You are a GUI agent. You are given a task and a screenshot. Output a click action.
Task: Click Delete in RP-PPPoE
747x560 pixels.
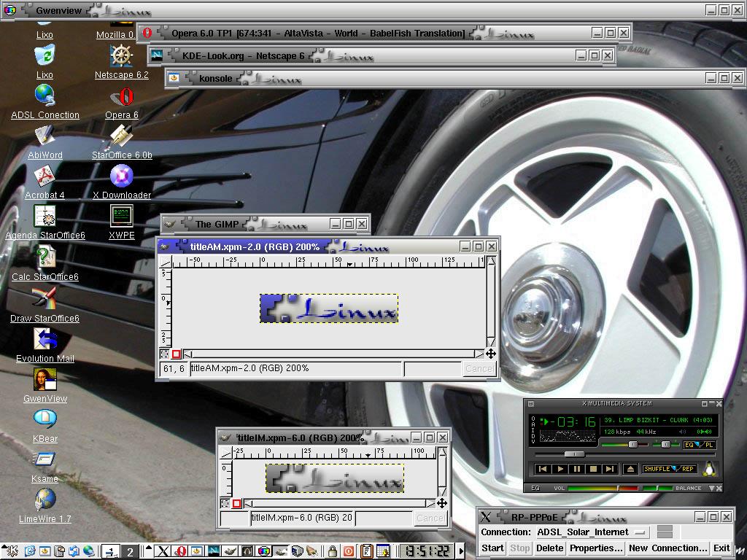(549, 548)
